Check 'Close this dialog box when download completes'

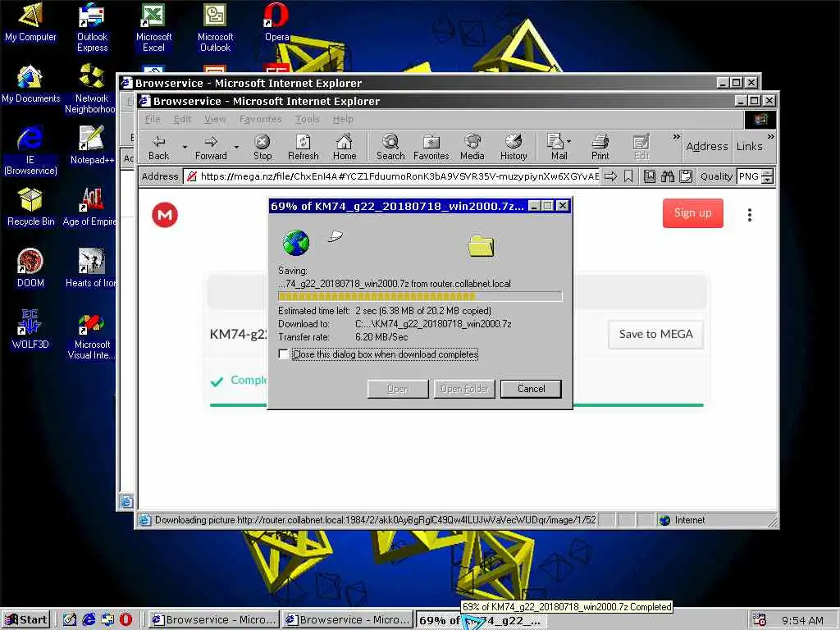[x=283, y=354]
